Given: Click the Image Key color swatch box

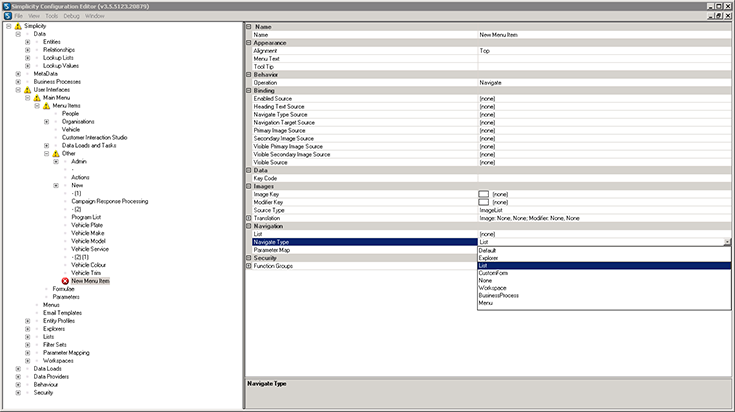Looking at the screenshot, I should click(484, 194).
